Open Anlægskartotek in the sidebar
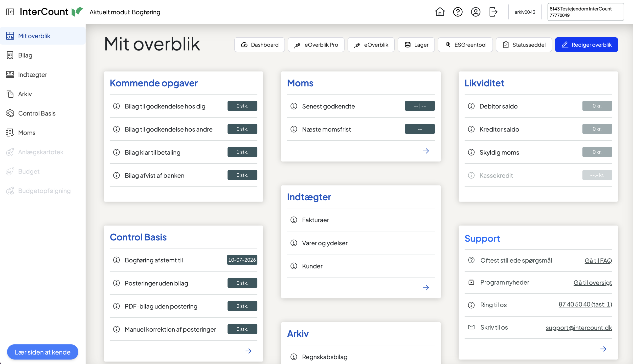This screenshot has width=633, height=364. coord(43,152)
